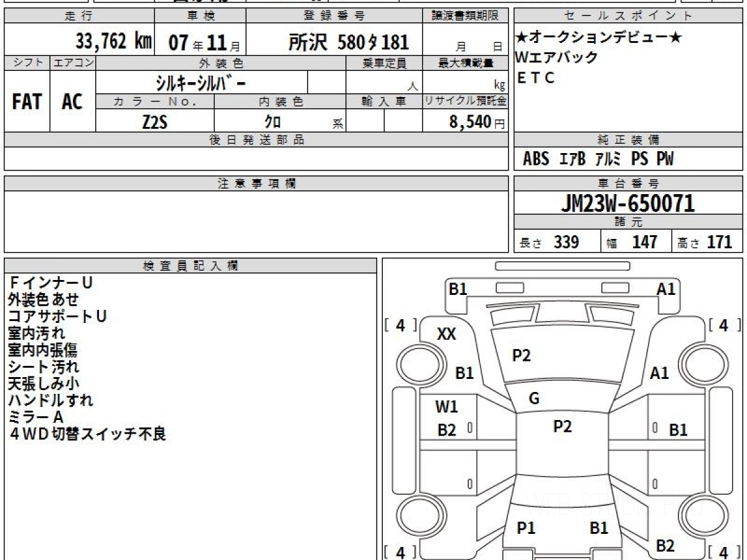
Task: Click the アルミ equipment entry
Action: pyautogui.click(x=608, y=159)
